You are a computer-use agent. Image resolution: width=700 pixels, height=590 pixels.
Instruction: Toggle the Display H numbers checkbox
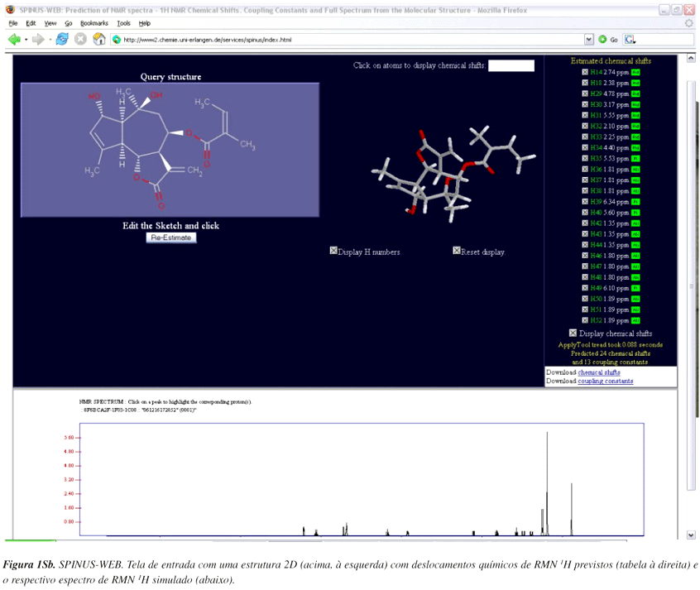[333, 252]
